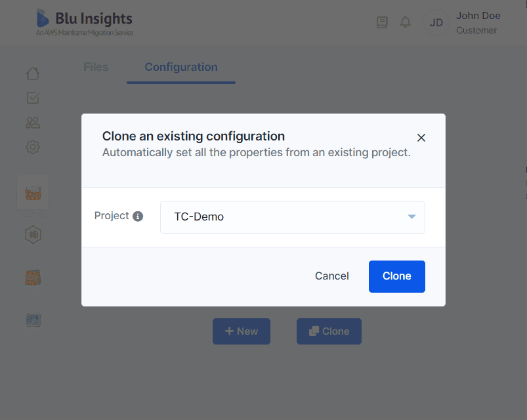Click the JD user avatar
Viewport: 527px width, 420px height.
436,22
